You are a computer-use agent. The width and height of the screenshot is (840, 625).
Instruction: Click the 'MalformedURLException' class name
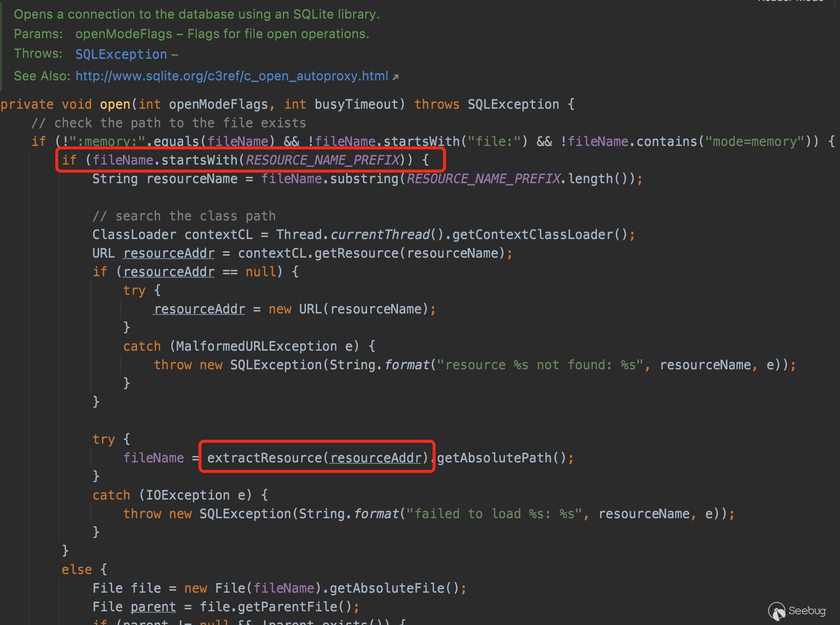click(x=257, y=346)
